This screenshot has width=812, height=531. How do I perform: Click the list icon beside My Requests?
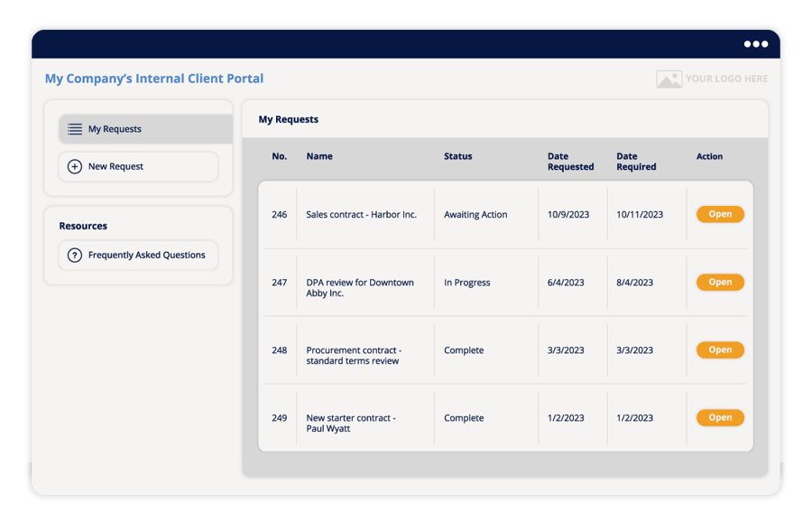click(75, 129)
